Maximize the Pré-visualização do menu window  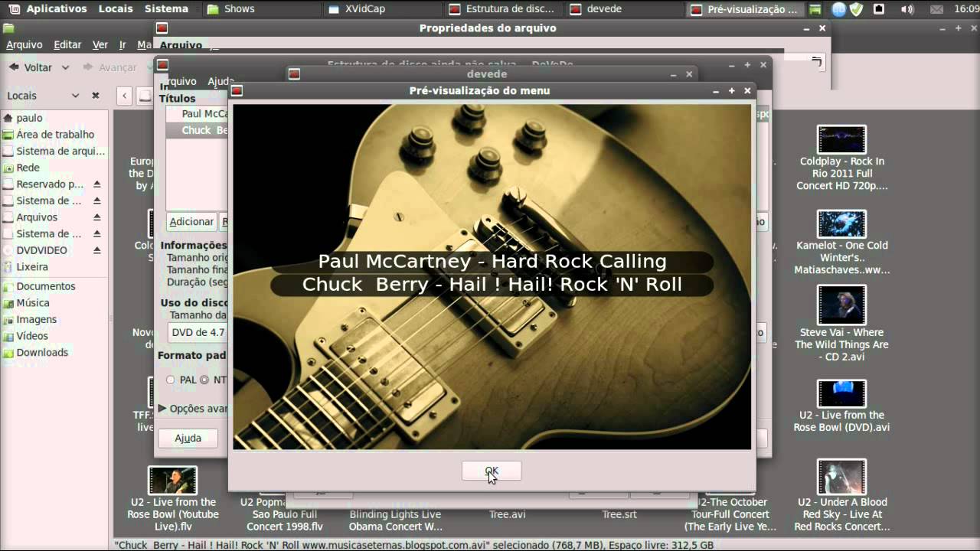tap(732, 90)
